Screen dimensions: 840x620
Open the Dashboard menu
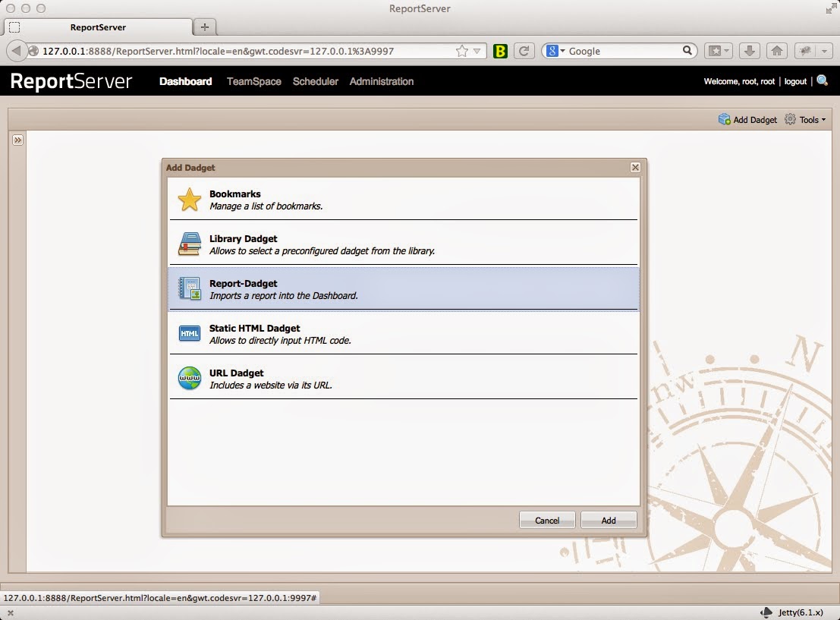[x=185, y=81]
